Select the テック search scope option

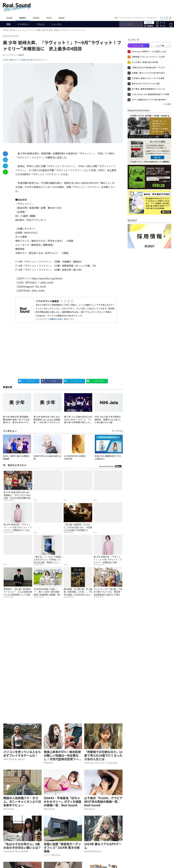pyautogui.click(x=161, y=23)
